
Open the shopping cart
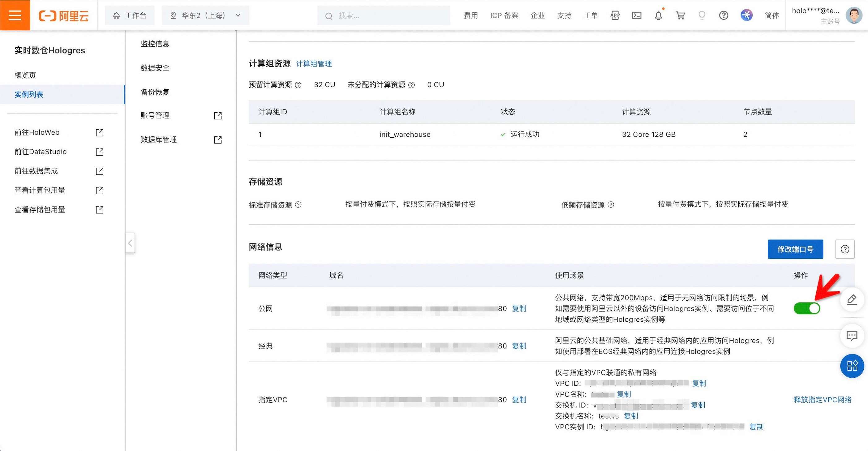680,15
